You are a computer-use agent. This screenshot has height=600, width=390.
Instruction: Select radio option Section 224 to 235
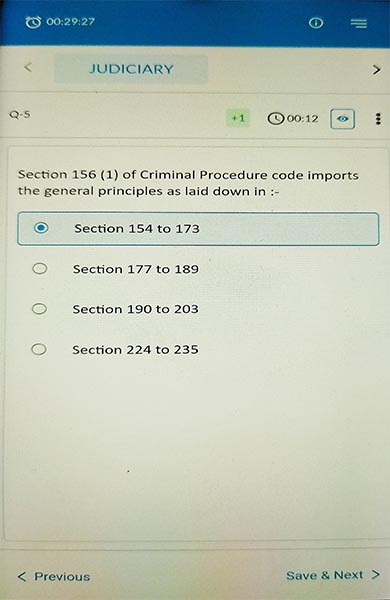(x=39, y=349)
